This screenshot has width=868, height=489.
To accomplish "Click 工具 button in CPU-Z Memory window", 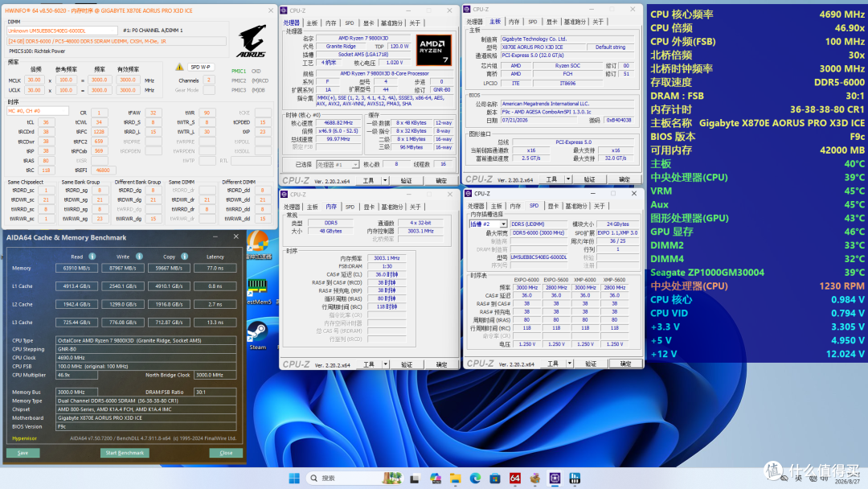I will 369,364.
